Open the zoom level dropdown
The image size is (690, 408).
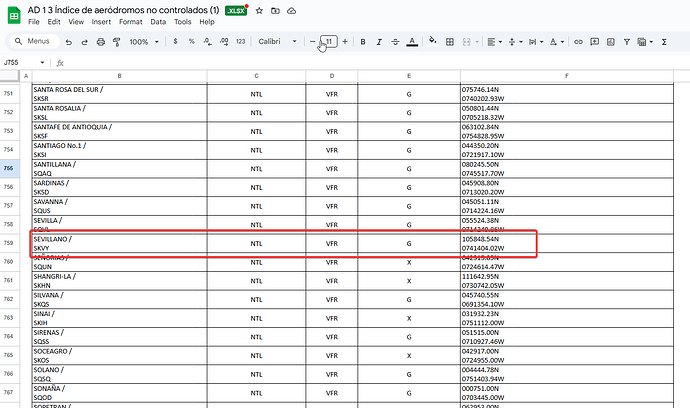[143, 42]
